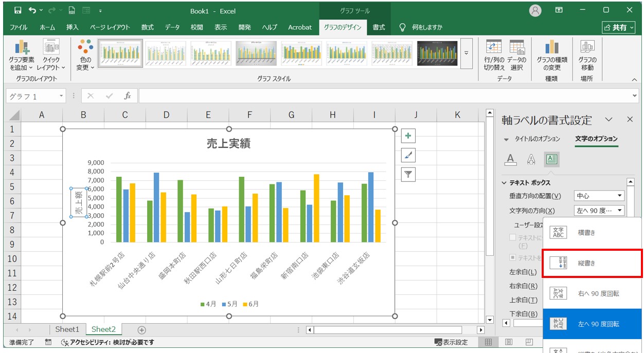Open ribbon display options icon
The width and height of the screenshot is (644, 353).
pos(559,10)
